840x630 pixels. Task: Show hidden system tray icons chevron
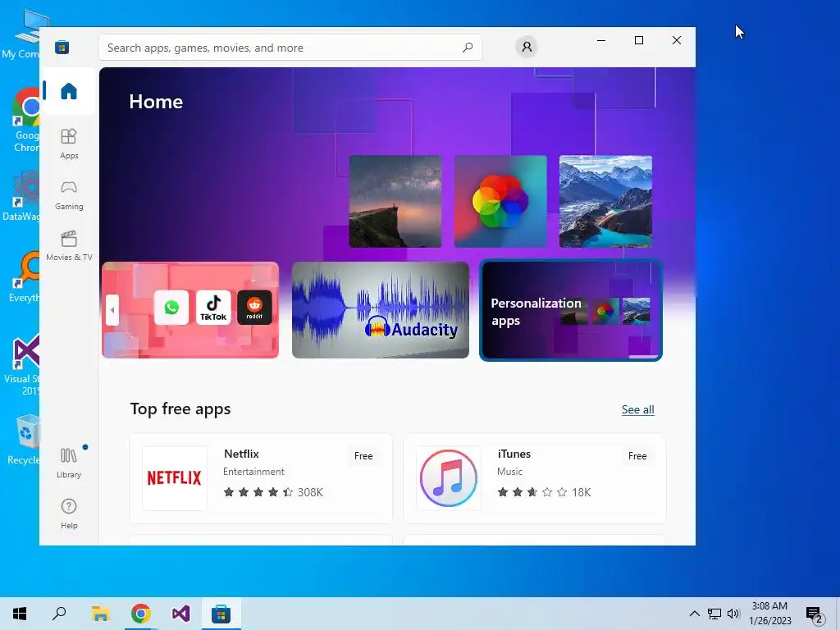pos(694,614)
